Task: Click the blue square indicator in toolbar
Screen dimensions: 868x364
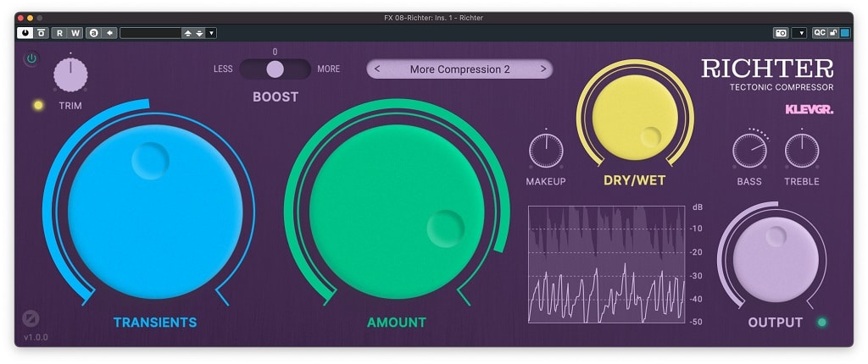Action: coord(845,33)
